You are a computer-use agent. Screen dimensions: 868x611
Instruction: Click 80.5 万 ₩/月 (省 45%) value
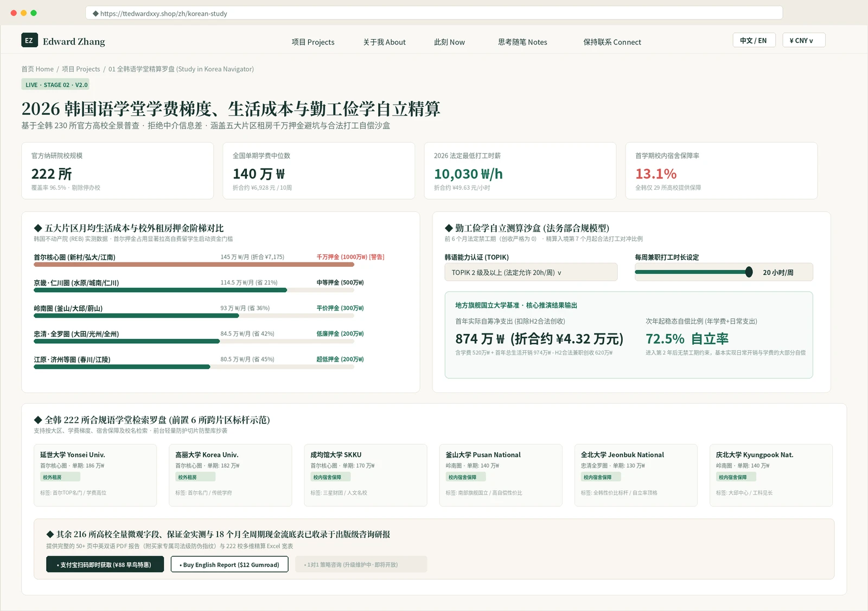247,359
